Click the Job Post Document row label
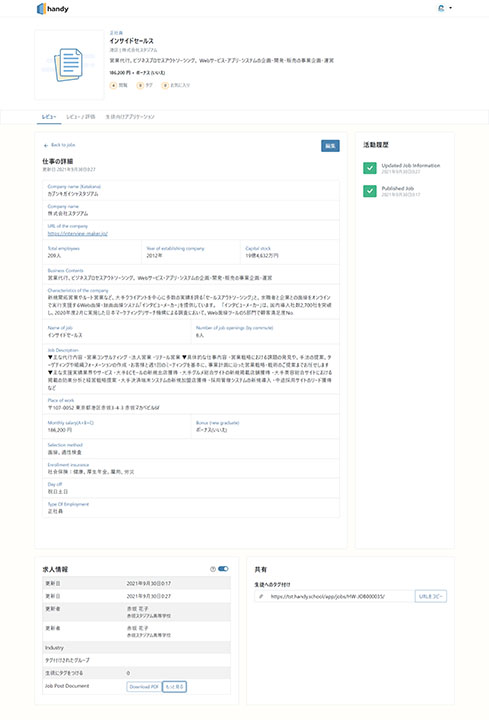The width and height of the screenshot is (489, 720). (x=67, y=686)
